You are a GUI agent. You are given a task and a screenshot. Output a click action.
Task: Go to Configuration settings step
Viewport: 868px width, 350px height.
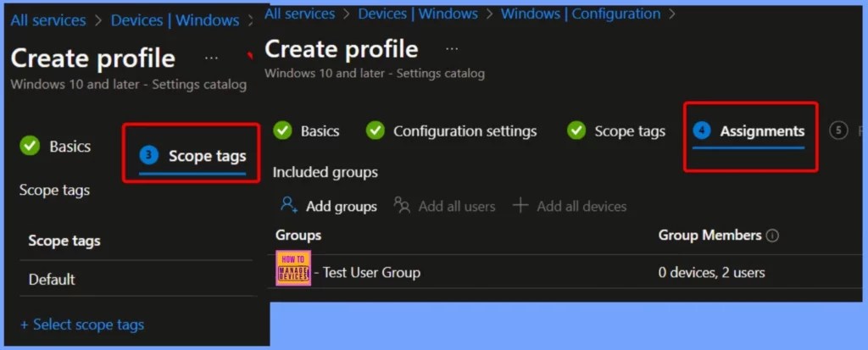click(x=465, y=131)
